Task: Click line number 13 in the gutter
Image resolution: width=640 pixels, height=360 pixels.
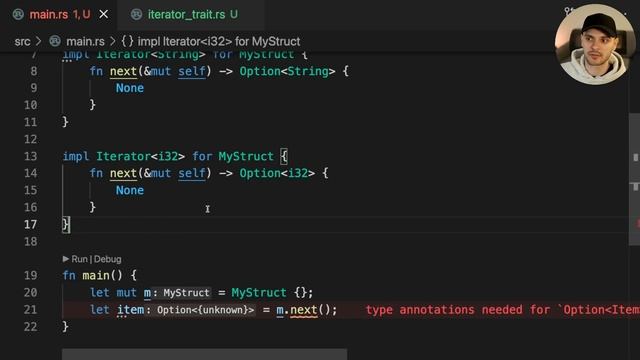Action: tap(31, 156)
